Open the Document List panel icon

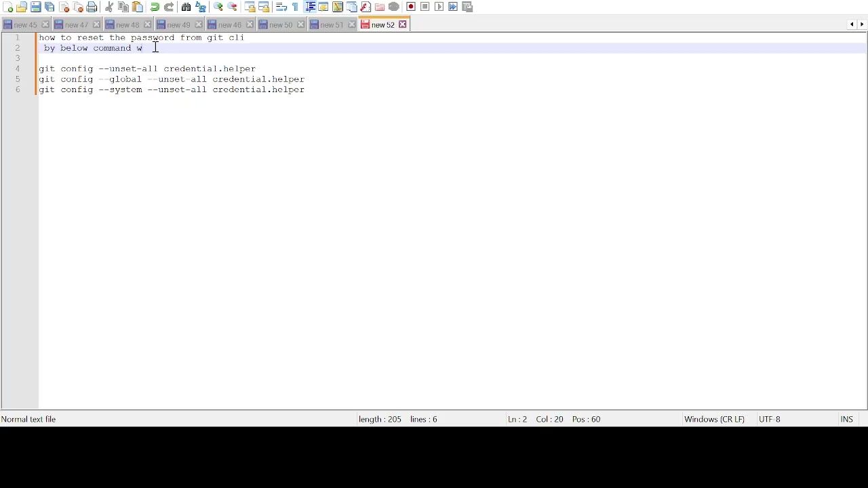pyautogui.click(x=352, y=7)
